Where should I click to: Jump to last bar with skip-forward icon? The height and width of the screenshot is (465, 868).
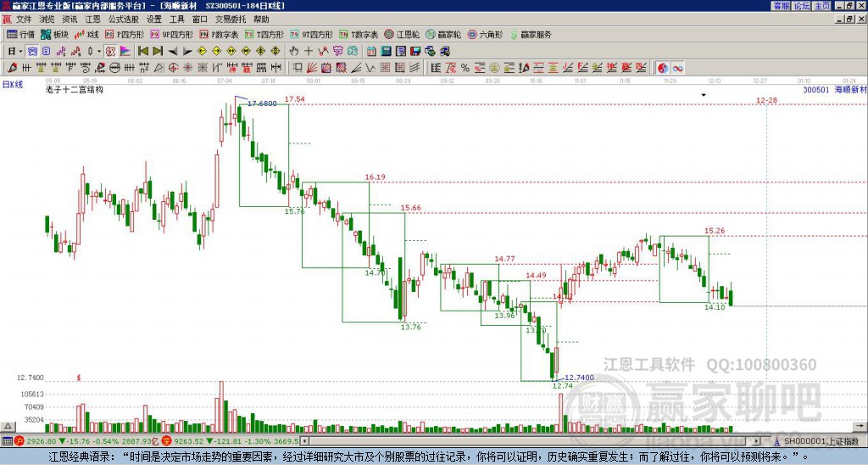coord(158,52)
